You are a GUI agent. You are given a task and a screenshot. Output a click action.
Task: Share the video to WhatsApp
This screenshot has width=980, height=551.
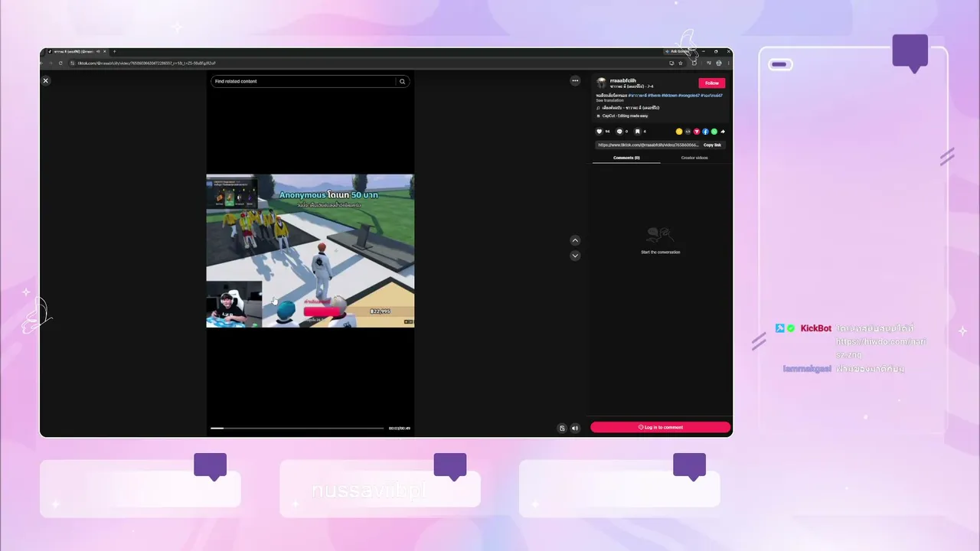coord(714,132)
